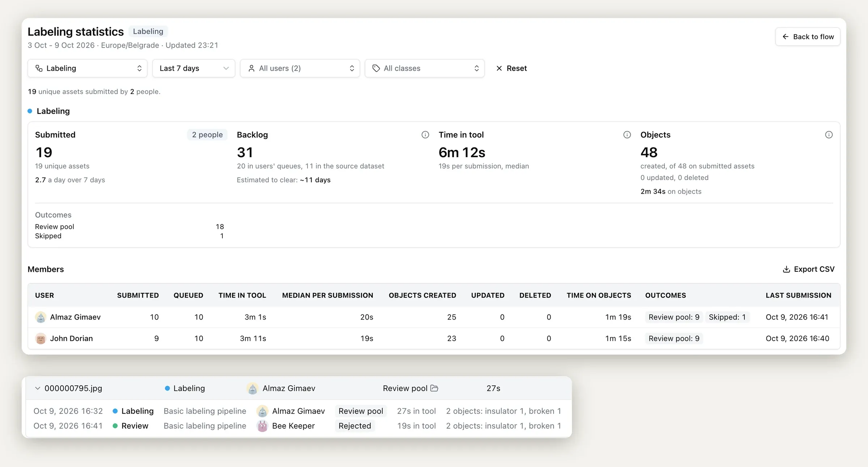The image size is (868, 467).
Task: Click the user icon in the All users filter
Action: coord(251,68)
